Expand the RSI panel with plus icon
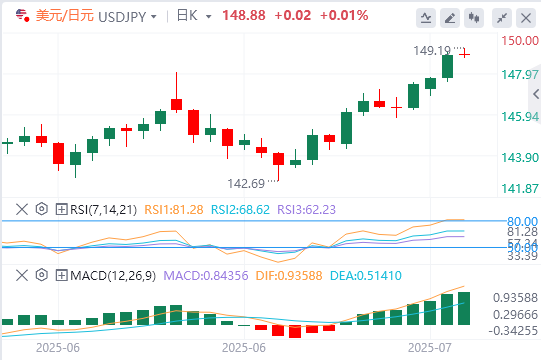Viewport: 541px width, 360px height. [61, 209]
